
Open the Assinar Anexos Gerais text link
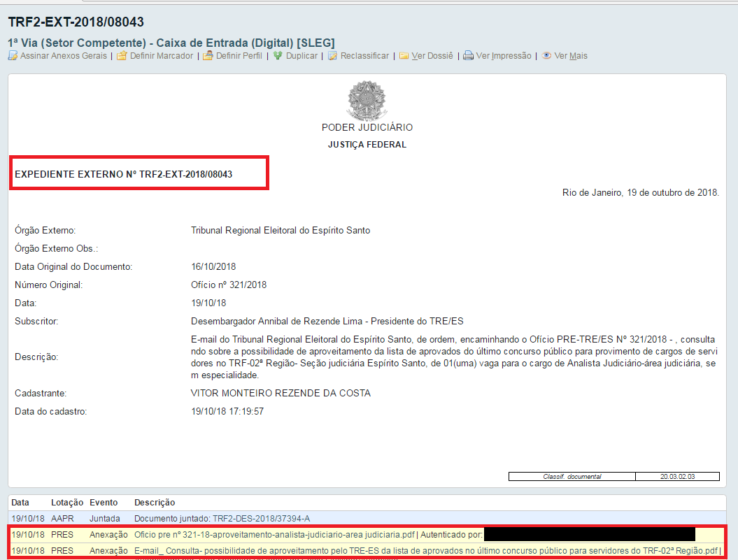tap(64, 56)
